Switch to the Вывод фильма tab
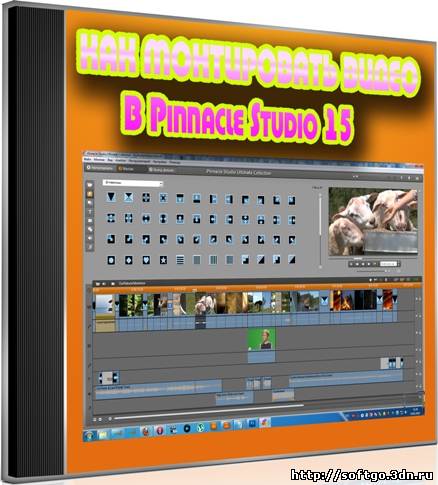The image size is (438, 485). [x=162, y=170]
